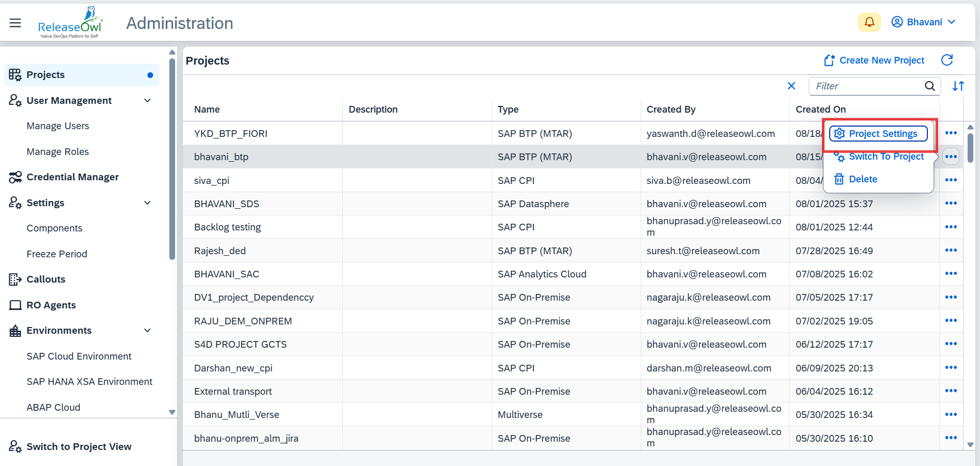This screenshot has height=466, width=980.
Task: Click the projects table scrollbar thumb
Action: click(970, 148)
